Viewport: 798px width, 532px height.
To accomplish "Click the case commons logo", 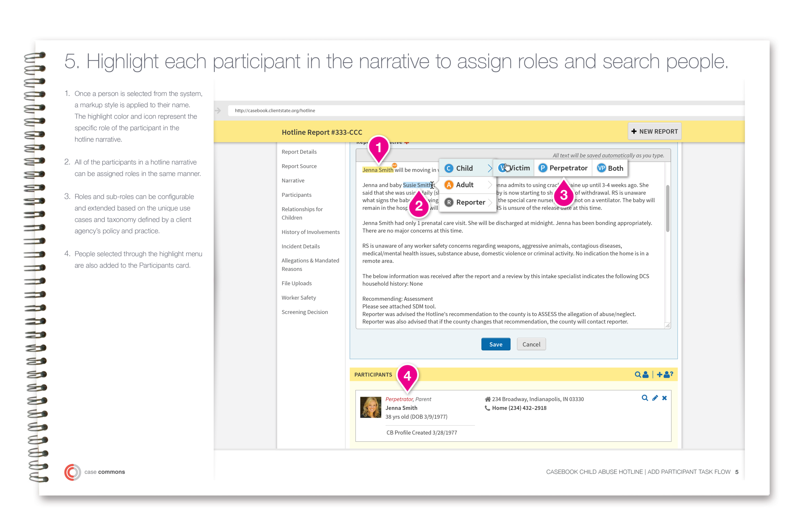I will tap(95, 472).
